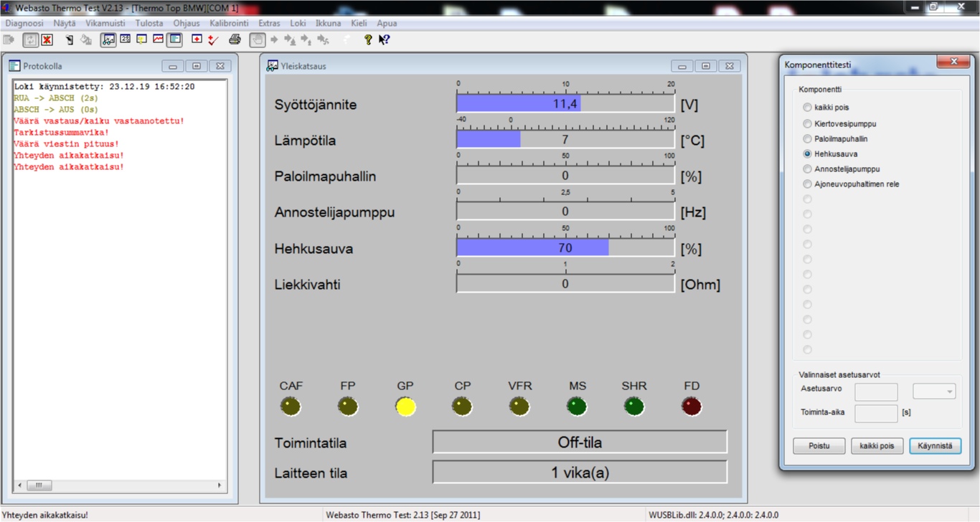Open the Näytä menu

pyautogui.click(x=64, y=23)
